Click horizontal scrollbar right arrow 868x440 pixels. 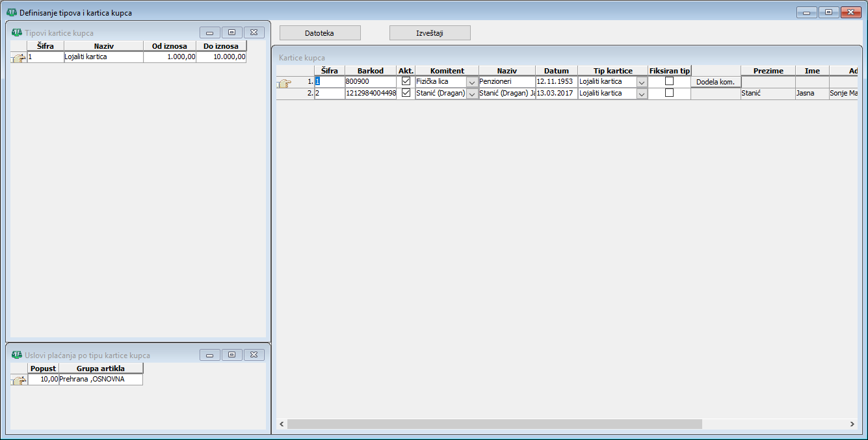coord(852,424)
